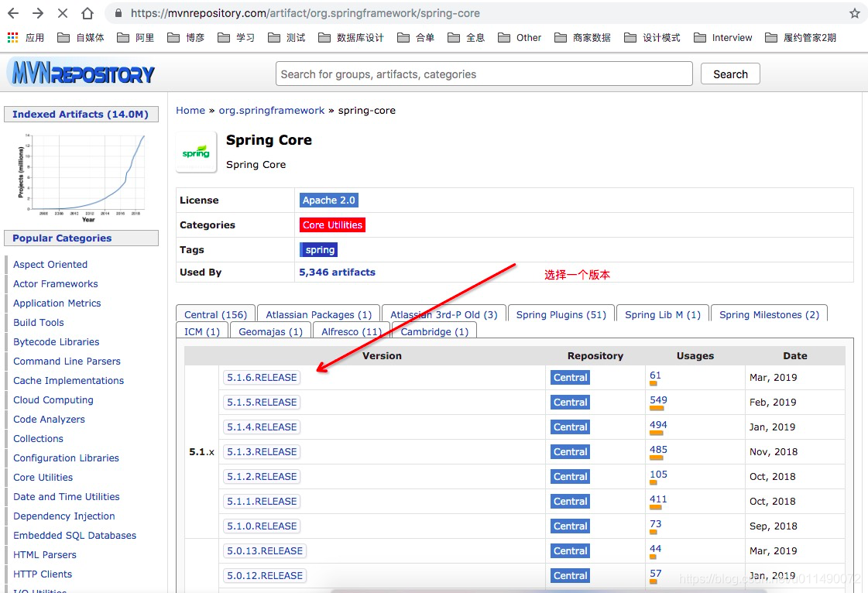
Task: Open version 5.1.5.RELEASE
Action: coord(262,402)
